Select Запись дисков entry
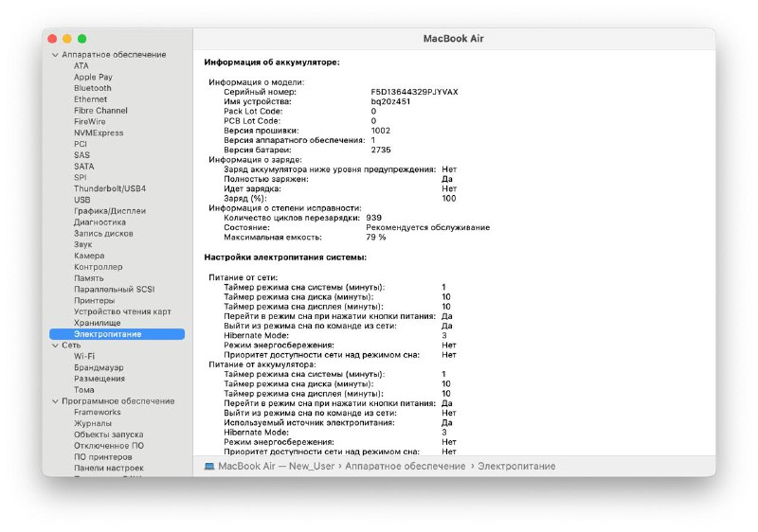This screenshot has width=758, height=532. [x=103, y=233]
